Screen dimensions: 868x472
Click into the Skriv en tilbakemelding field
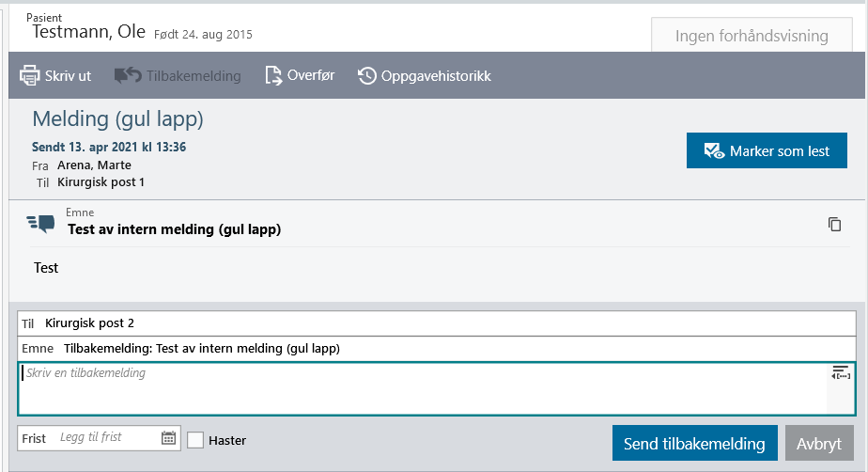click(x=423, y=387)
